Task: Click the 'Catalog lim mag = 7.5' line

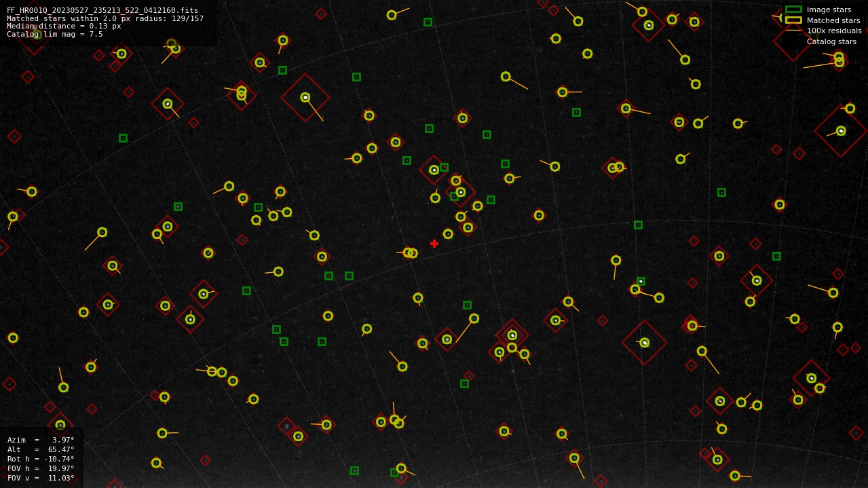Action: pyautogui.click(x=55, y=34)
